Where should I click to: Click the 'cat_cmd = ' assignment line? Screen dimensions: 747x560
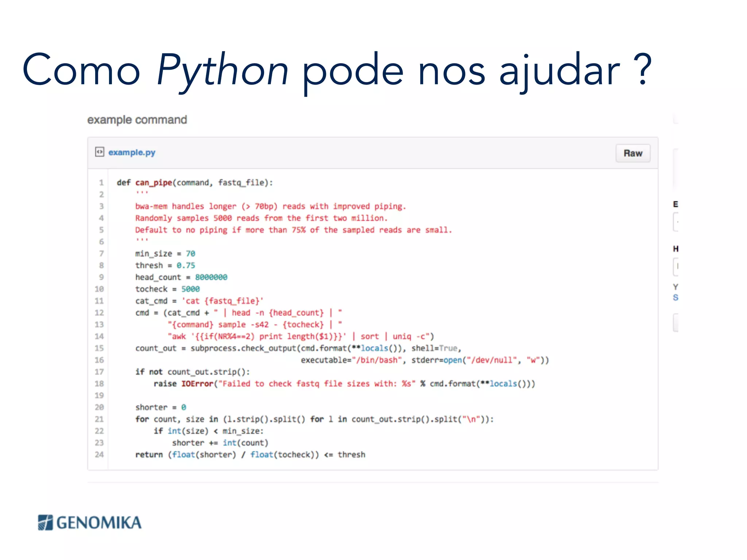[199, 301]
